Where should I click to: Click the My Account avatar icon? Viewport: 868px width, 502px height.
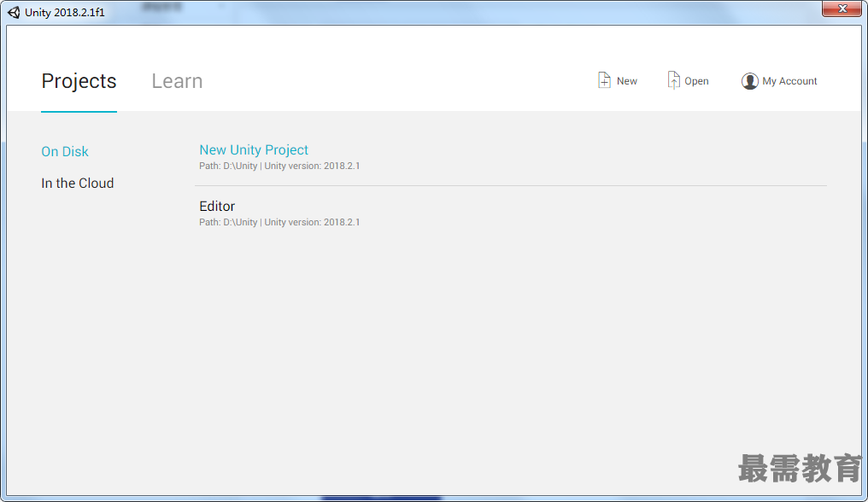click(x=749, y=81)
